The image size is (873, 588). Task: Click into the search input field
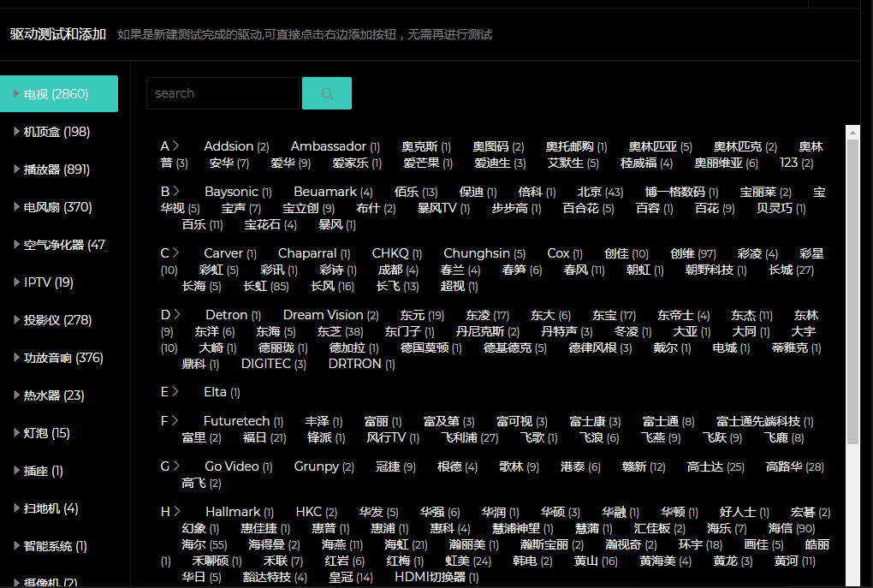(223, 93)
